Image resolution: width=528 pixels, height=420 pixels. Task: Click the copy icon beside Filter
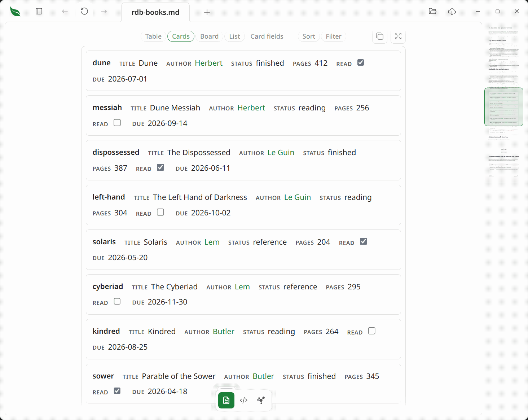click(380, 36)
